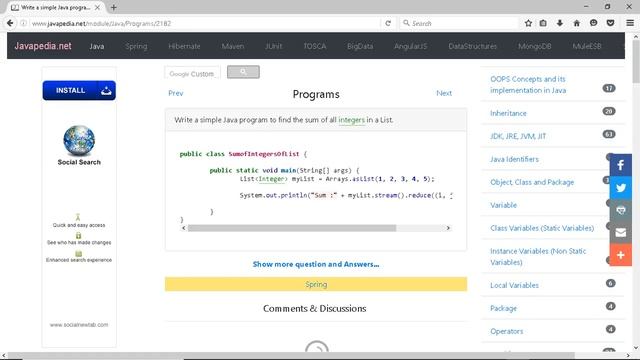Viewport: 640px width, 360px height.
Task: Open the Pocket icon in toolbar
Action: click(x=610, y=23)
